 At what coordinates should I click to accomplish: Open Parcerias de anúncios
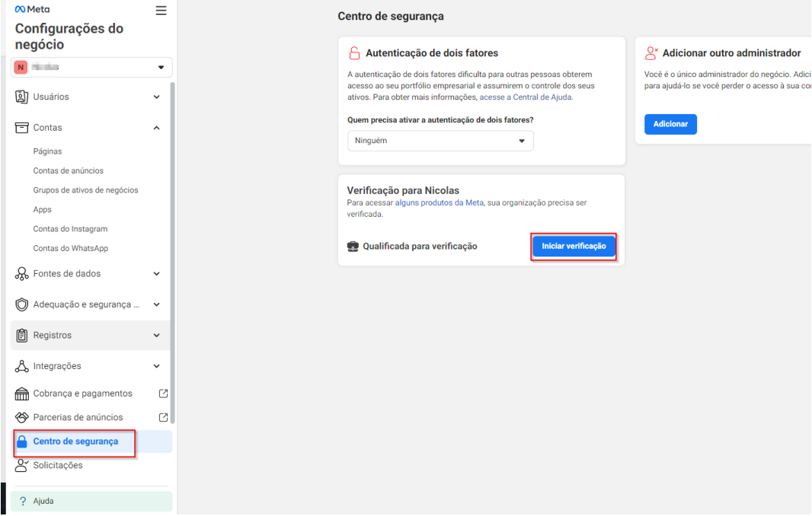[78, 417]
